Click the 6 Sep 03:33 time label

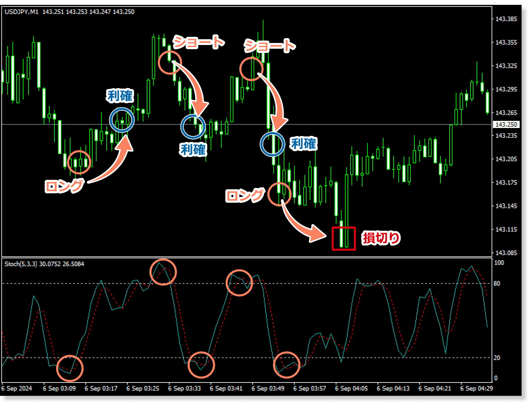[x=185, y=389]
